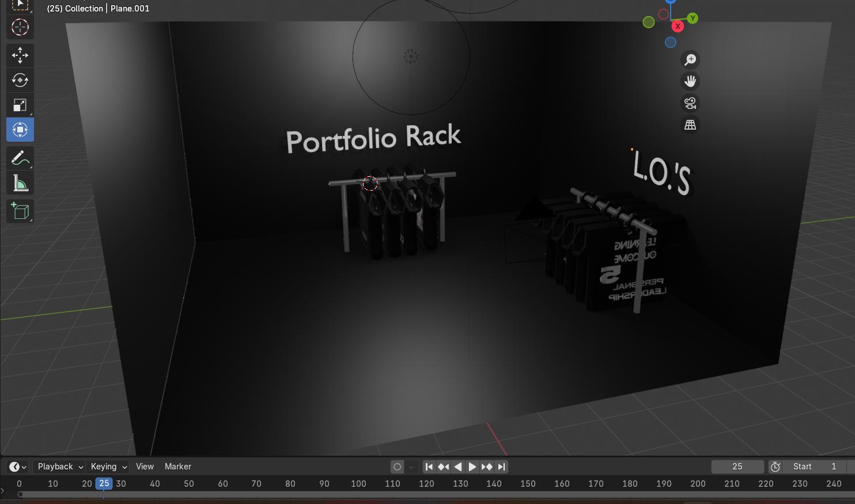Open the Keying dropdown
Viewport: 855px width, 504px height.
[x=109, y=467]
